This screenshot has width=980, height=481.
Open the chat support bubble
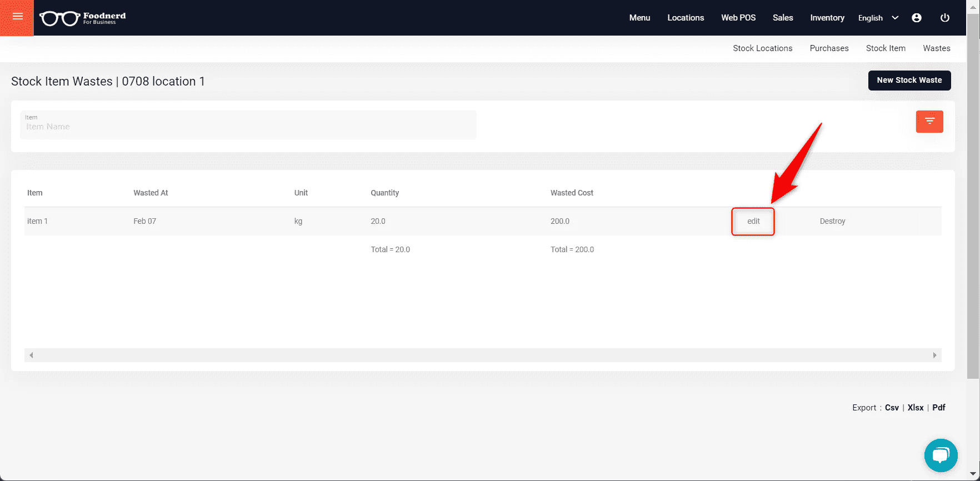[941, 455]
